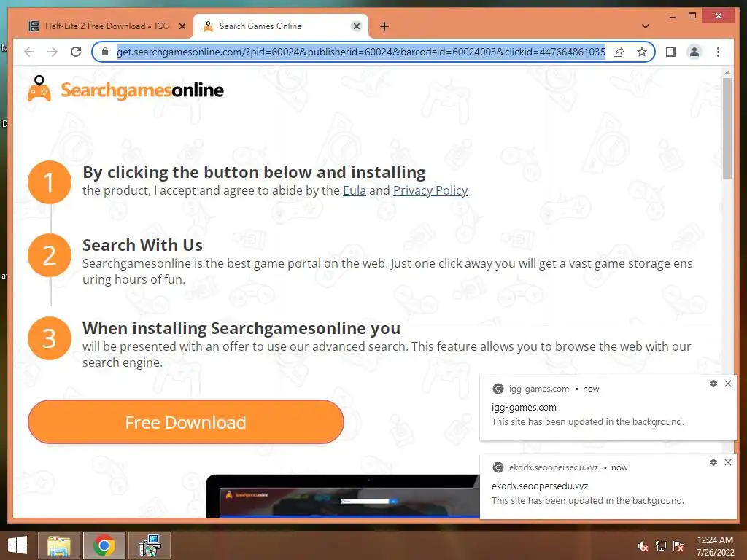Screen dimensions: 747x560
Task: Close the Half-Life 2 Free Download tab
Action: click(x=182, y=26)
